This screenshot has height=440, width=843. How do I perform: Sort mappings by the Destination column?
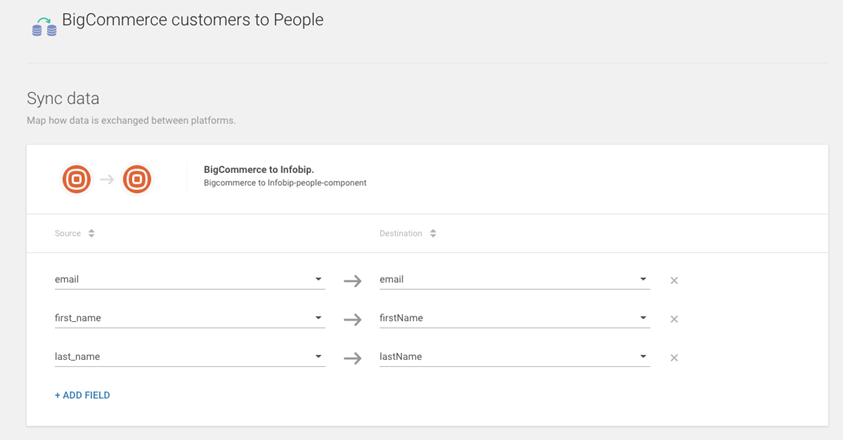tap(433, 234)
